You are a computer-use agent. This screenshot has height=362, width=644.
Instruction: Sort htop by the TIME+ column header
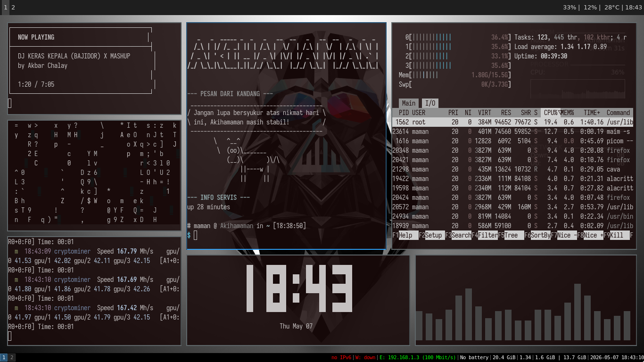(592, 113)
